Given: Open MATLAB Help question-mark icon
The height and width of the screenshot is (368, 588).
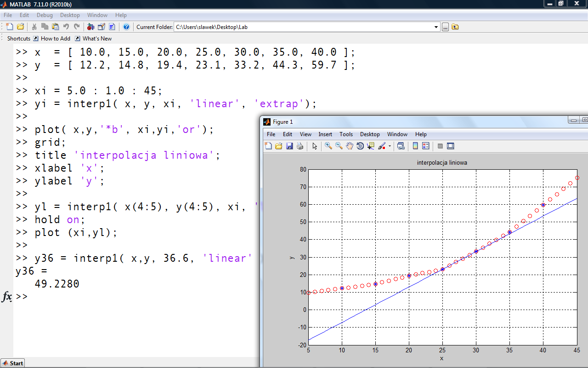Looking at the screenshot, I should (x=126, y=27).
